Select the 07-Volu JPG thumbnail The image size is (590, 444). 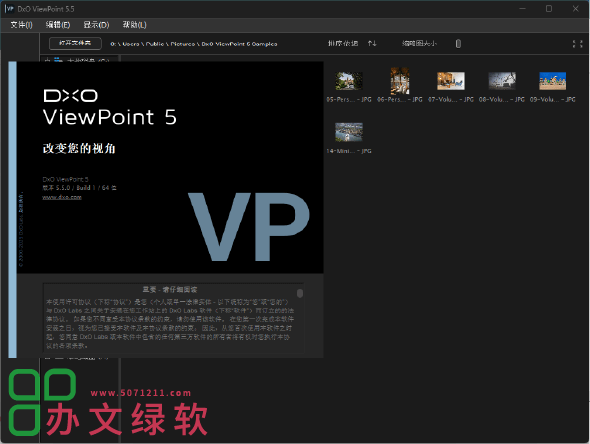(x=451, y=81)
